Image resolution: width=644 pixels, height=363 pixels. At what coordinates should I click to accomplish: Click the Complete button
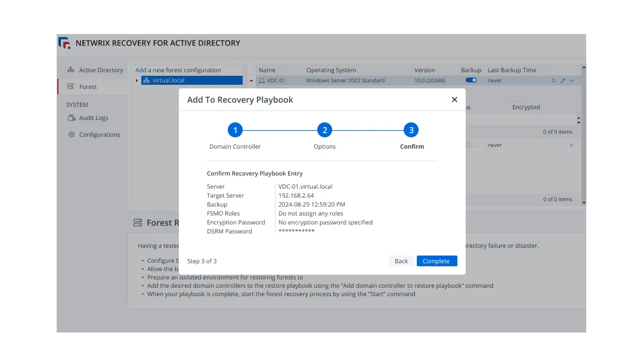436,261
